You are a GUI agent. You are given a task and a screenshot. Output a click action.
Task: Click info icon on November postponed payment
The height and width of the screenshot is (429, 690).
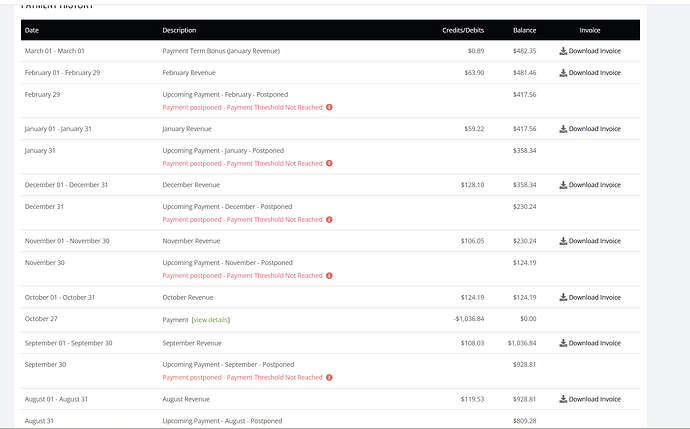tap(330, 275)
